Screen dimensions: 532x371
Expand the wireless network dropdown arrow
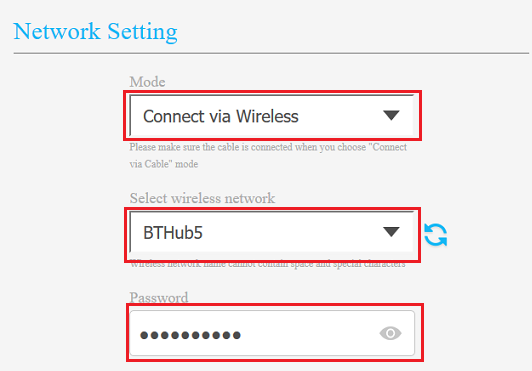(391, 232)
